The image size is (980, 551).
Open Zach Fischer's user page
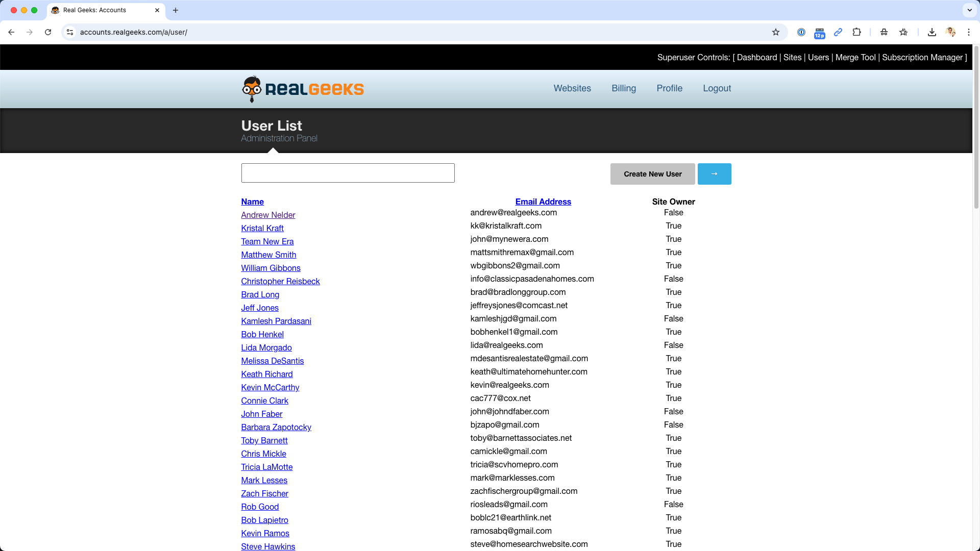[264, 494]
